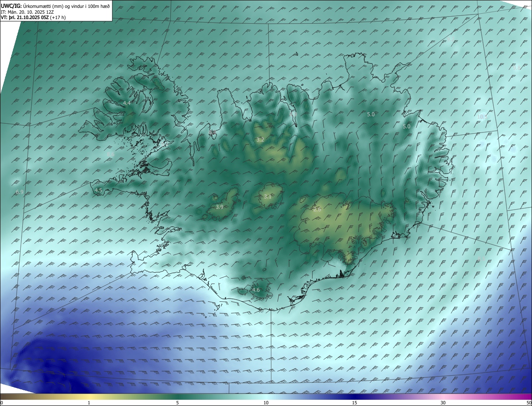Click the 1 tick on the color scale
532x406 pixels.
coord(89,403)
